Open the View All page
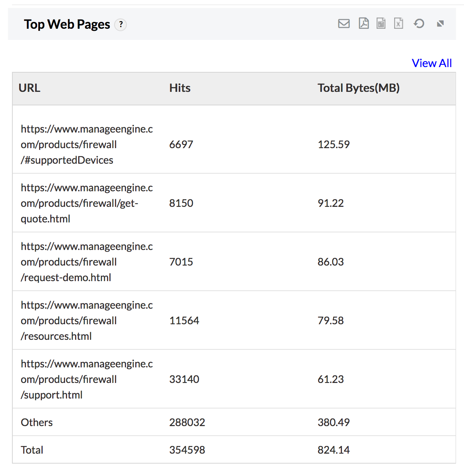This screenshot has height=476, width=464. tap(432, 63)
